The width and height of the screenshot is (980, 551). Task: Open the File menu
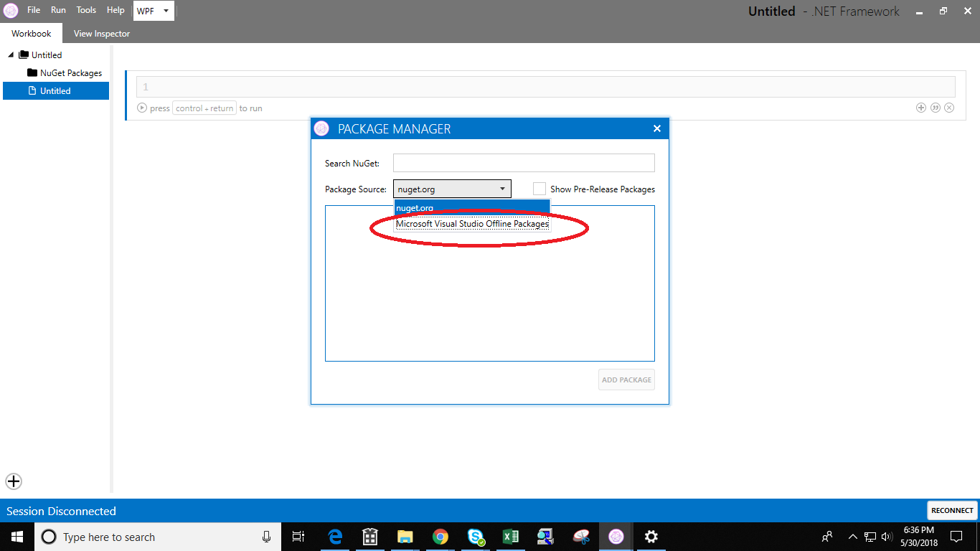[34, 10]
